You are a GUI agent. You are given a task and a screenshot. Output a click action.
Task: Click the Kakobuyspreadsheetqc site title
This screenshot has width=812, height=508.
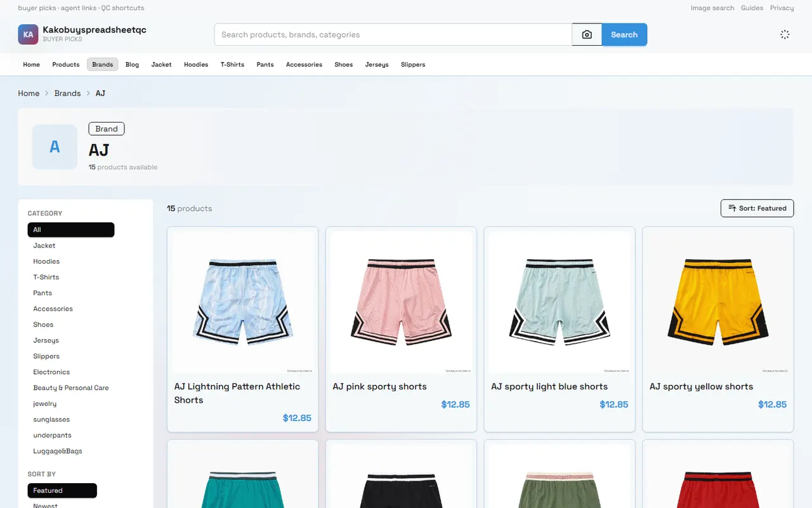point(95,30)
